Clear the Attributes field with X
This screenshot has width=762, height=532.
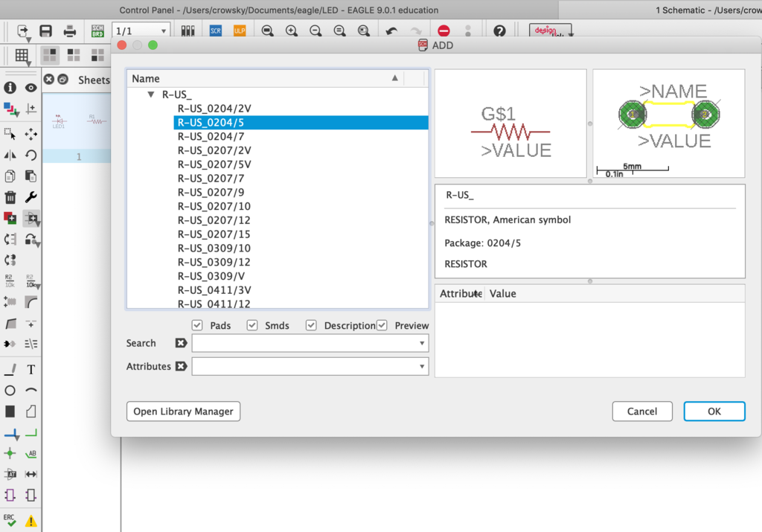pos(181,366)
